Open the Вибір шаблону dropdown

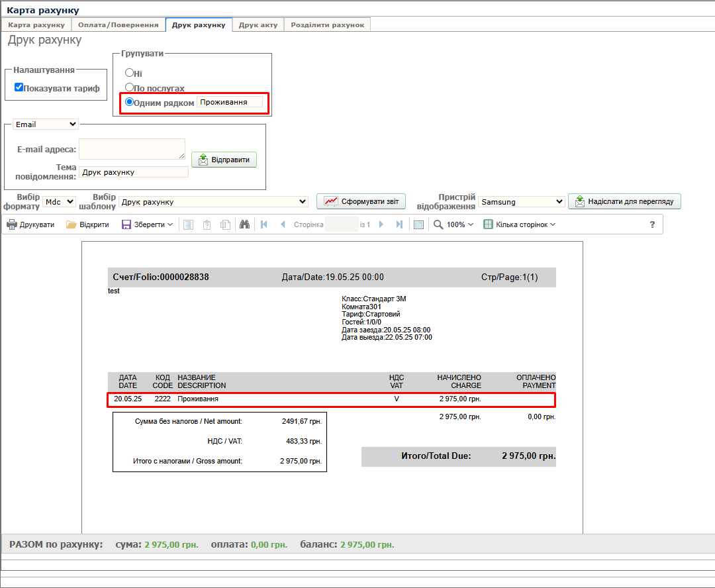coord(213,201)
